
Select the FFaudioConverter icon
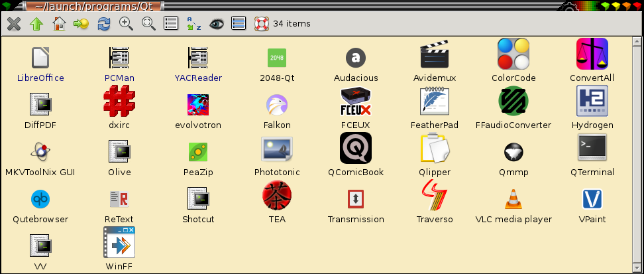pyautogui.click(x=513, y=101)
